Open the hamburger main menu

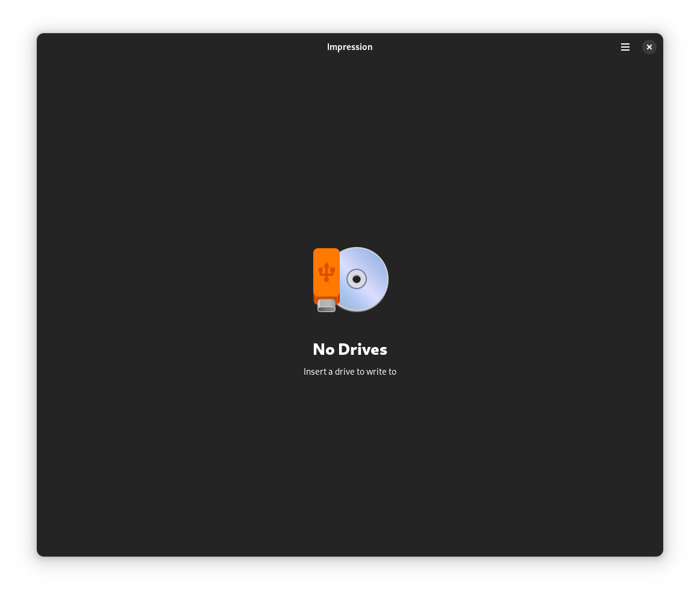pyautogui.click(x=625, y=47)
